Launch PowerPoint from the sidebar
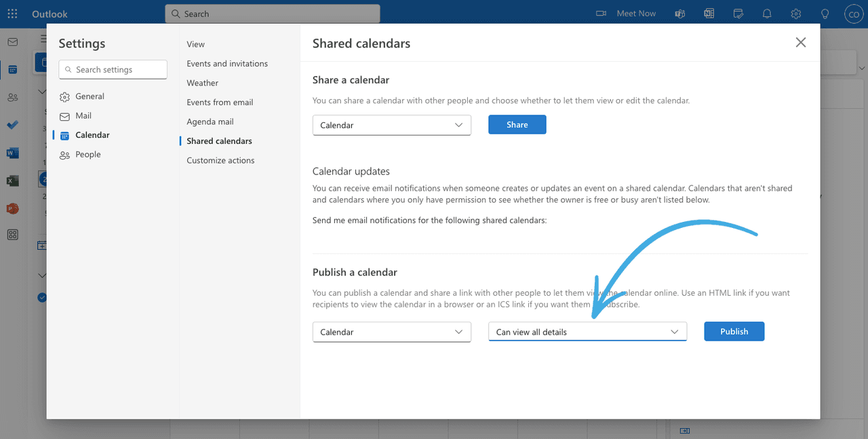 pyautogui.click(x=12, y=208)
